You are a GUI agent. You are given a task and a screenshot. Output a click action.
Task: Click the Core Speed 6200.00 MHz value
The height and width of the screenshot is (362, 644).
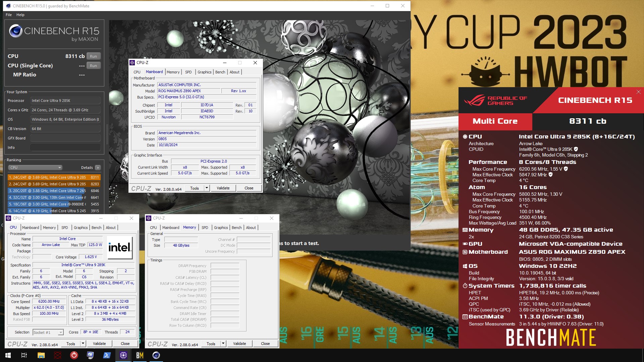point(49,302)
